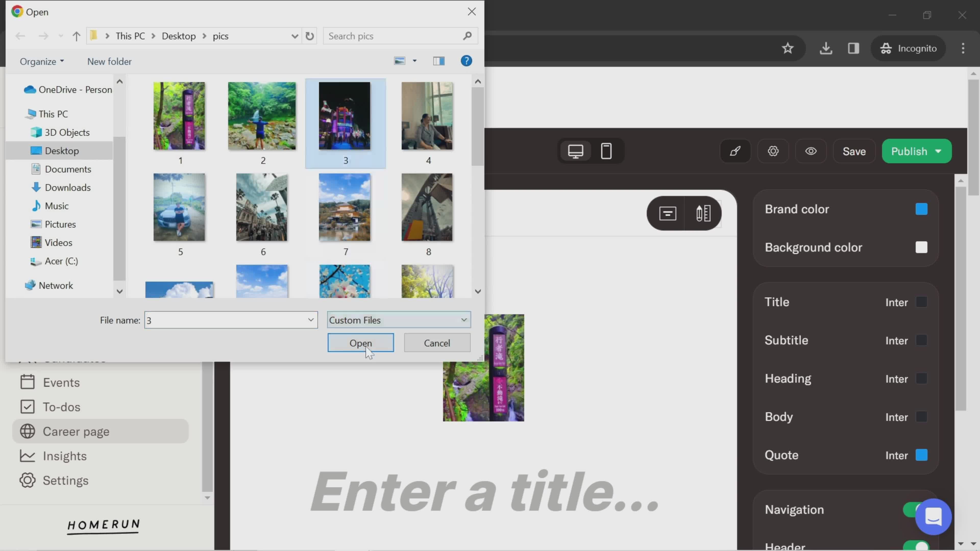Click the eye/preview icon

tap(811, 151)
